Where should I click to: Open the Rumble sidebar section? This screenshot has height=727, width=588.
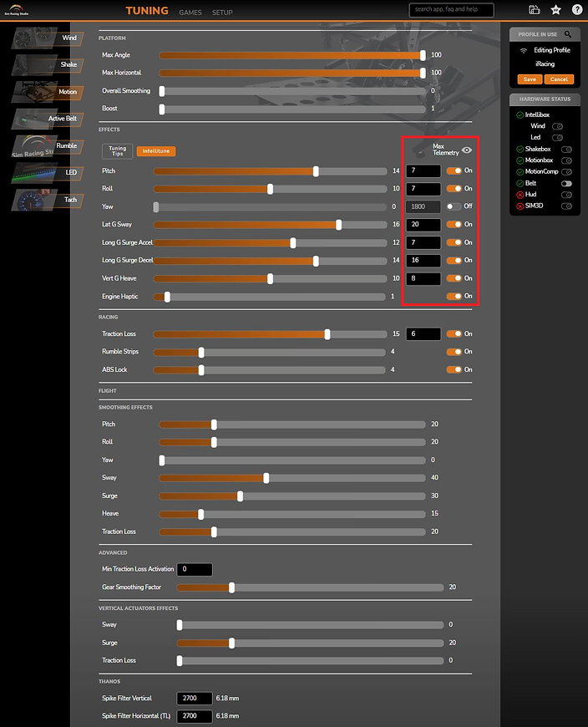click(48, 146)
